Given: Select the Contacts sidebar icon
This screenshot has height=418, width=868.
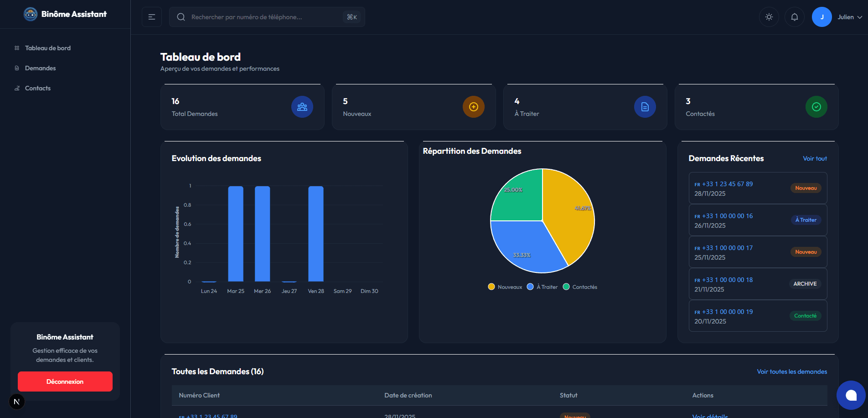Looking at the screenshot, I should tap(16, 88).
